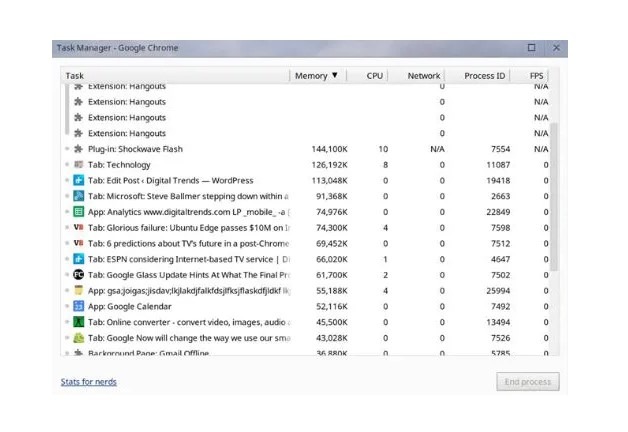
Task: Click the 126,192K memory value
Action: (329, 165)
